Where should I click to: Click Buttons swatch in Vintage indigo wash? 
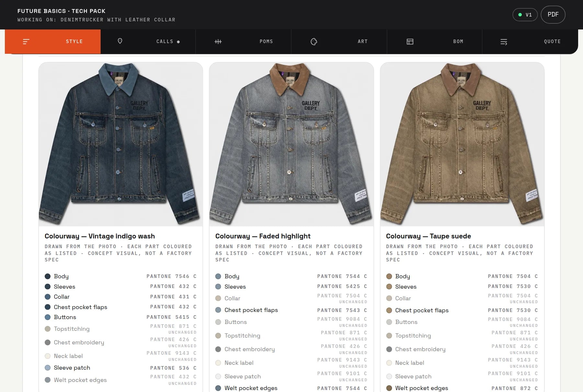(48, 317)
